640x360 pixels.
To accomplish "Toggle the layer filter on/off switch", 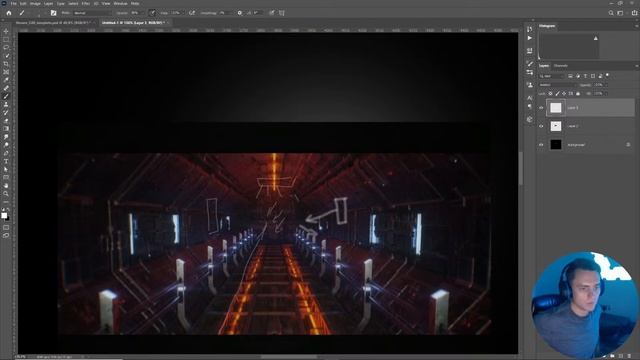I will [608, 76].
